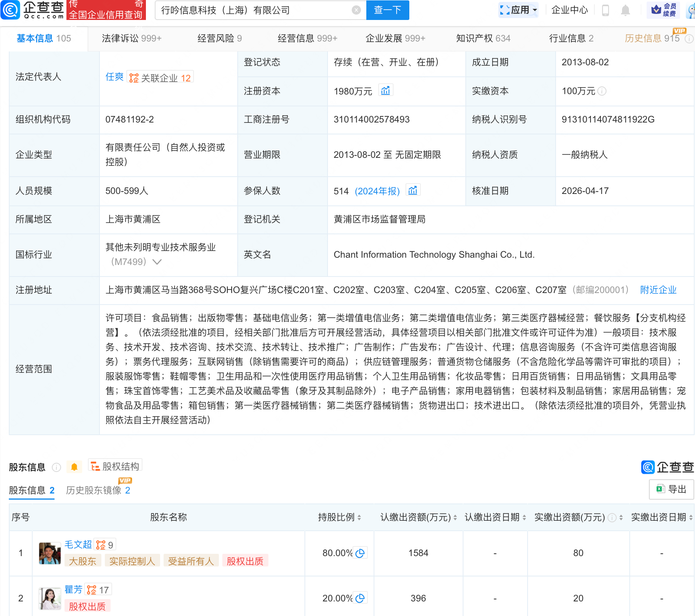Sort by 持股比例 column
This screenshot has width=695, height=616.
(359, 518)
